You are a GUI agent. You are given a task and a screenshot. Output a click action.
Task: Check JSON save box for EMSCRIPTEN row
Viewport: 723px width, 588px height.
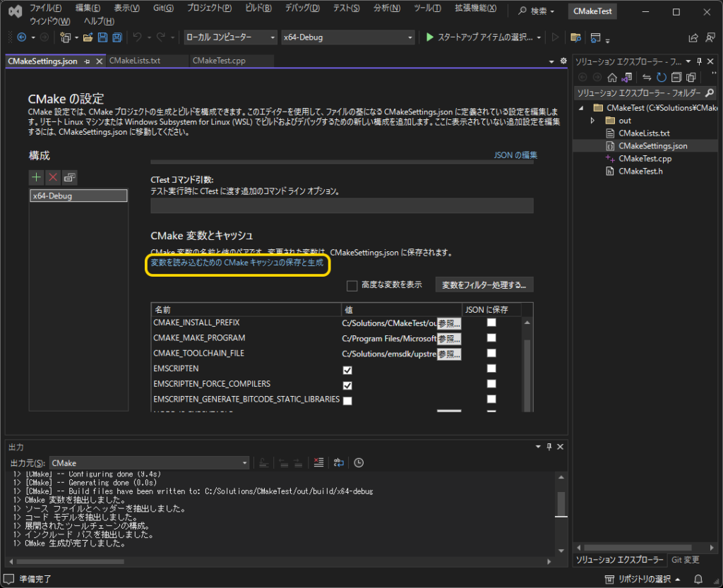coord(491,368)
